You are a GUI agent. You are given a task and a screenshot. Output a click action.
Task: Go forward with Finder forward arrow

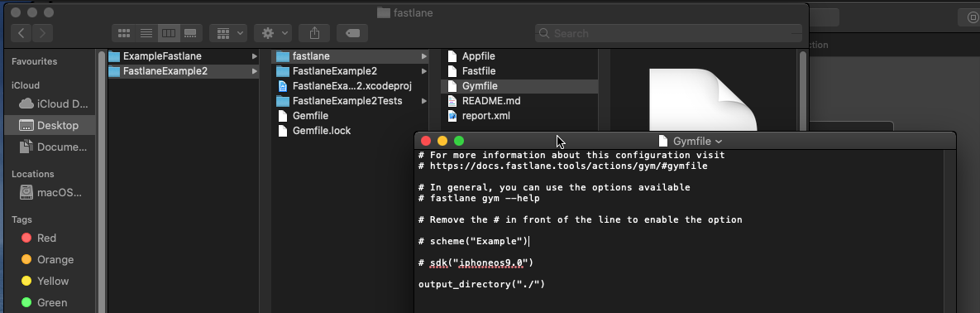[42, 33]
